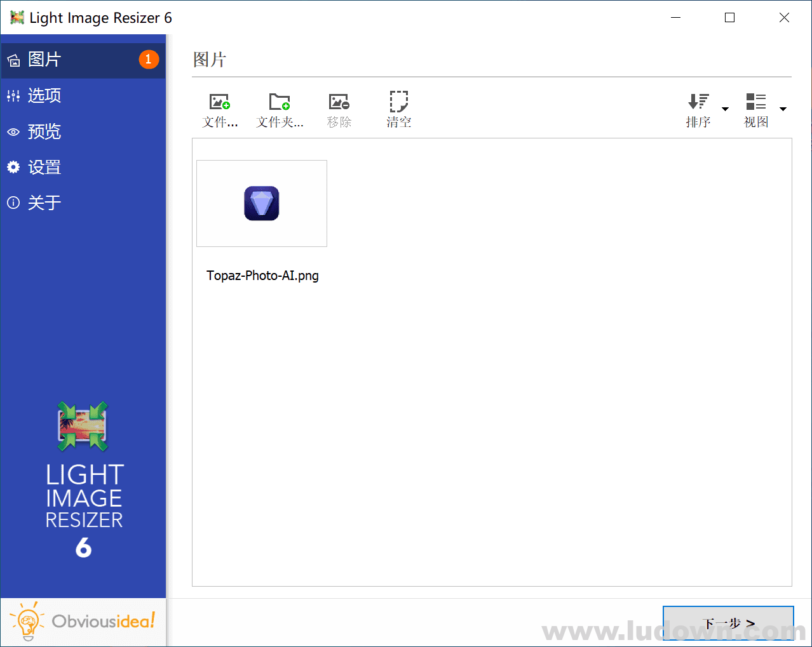Click the app icon in title bar
This screenshot has height=647, width=812.
[17, 18]
